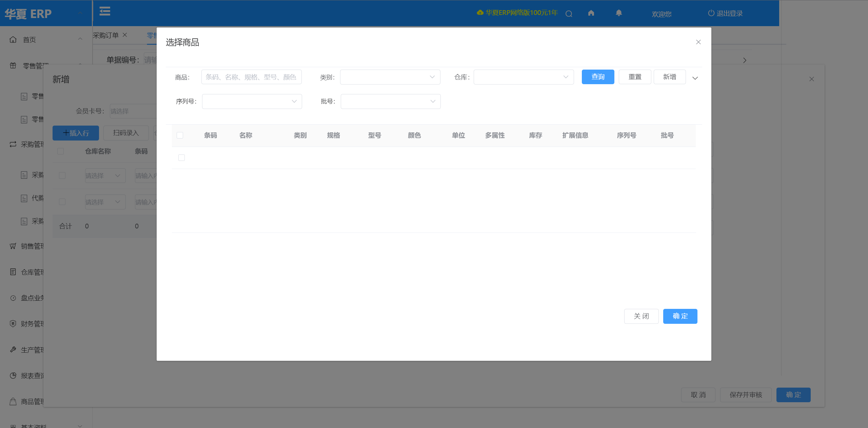Screen dimensions: 868x428
Task: Switch to the 采购订单 tab
Action: [x=106, y=35]
